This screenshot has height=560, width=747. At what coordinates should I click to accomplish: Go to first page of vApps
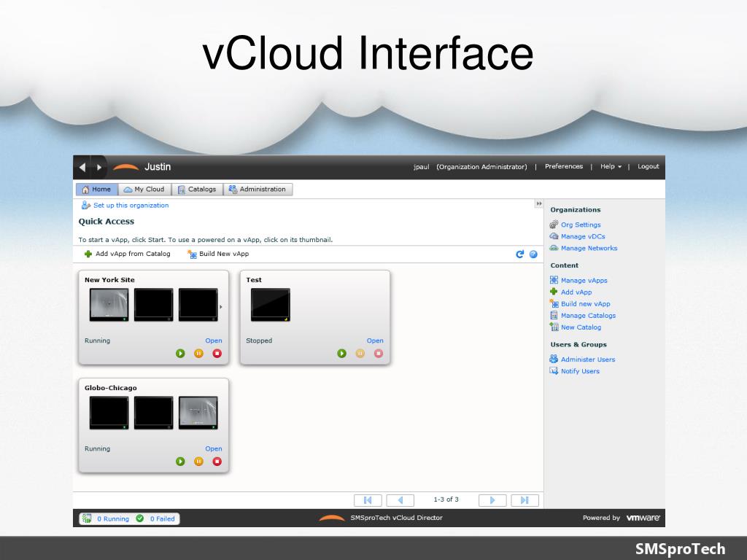click(368, 500)
